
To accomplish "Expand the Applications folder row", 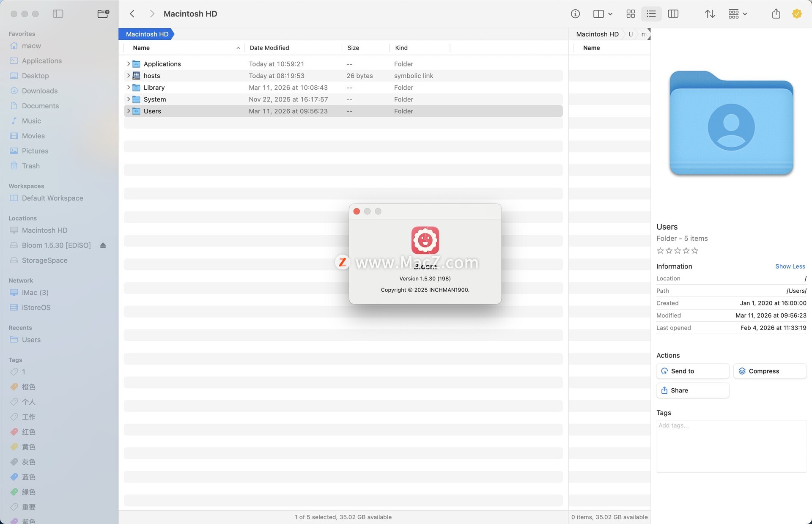I will (128, 64).
